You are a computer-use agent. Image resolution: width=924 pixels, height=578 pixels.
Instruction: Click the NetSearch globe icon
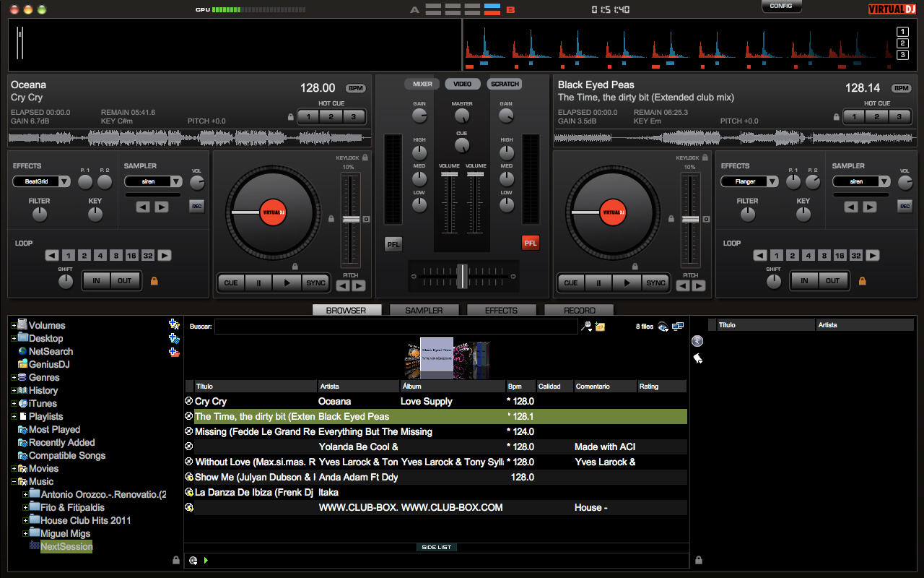[23, 351]
